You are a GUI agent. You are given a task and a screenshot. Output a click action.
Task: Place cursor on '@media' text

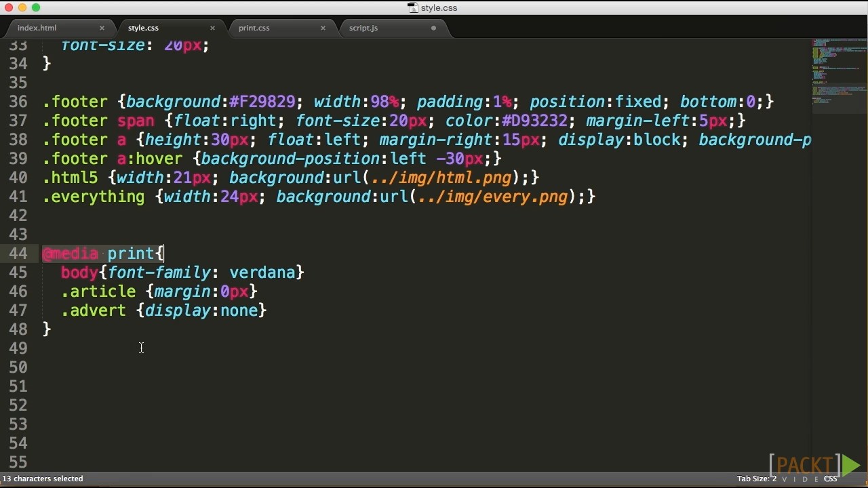pos(70,253)
